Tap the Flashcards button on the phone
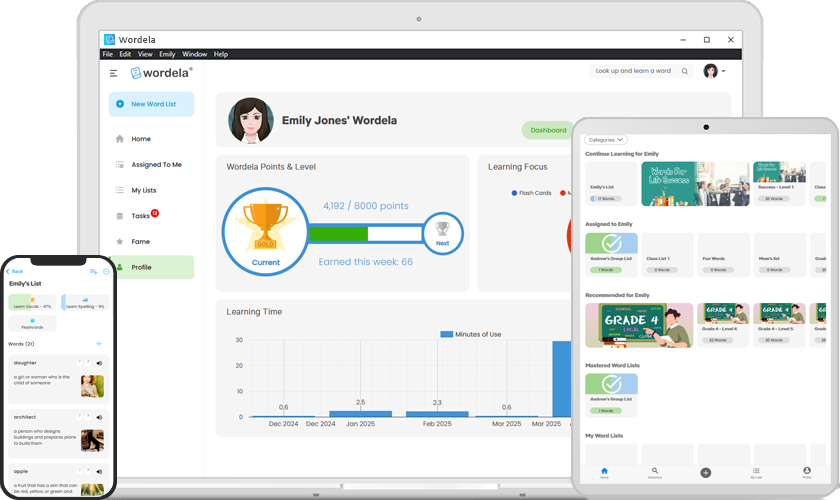 (x=32, y=323)
